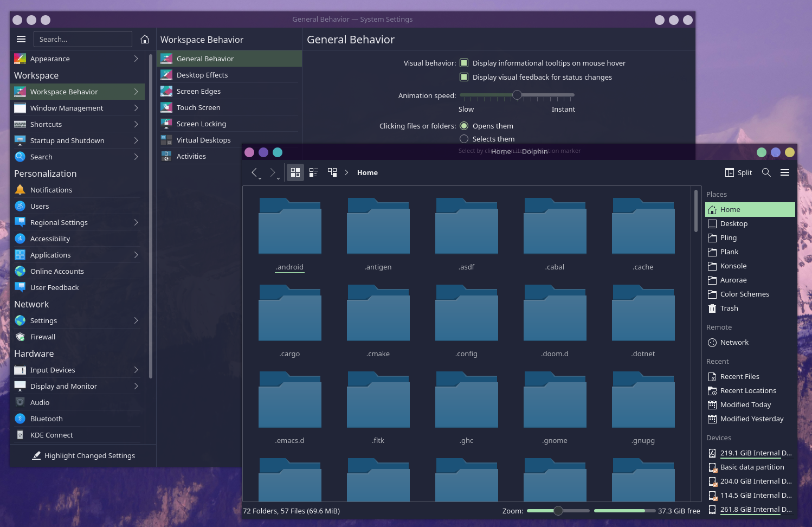Select the .config folder
Screen dimensions: 812x527
tap(467, 322)
